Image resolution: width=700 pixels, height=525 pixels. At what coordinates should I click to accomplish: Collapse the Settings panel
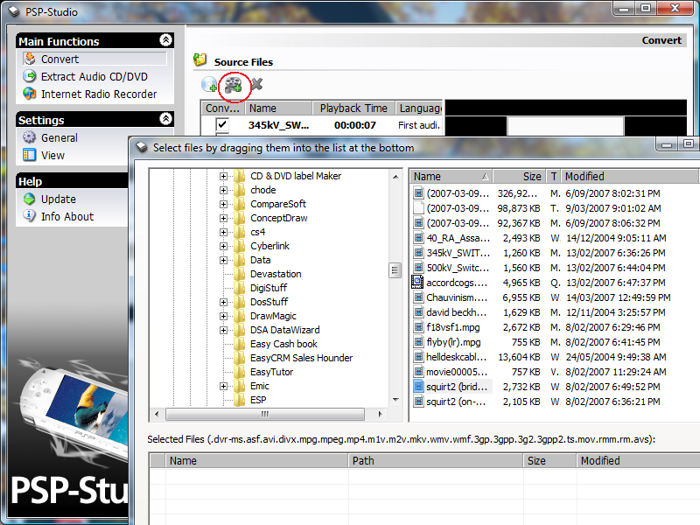(x=166, y=119)
